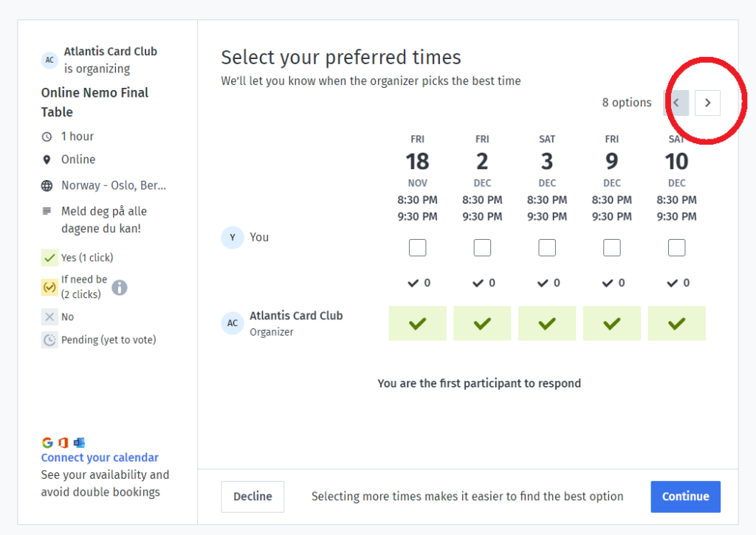Mark Fri 9 Dec as preferred time
This screenshot has height=535, width=756.
click(612, 248)
